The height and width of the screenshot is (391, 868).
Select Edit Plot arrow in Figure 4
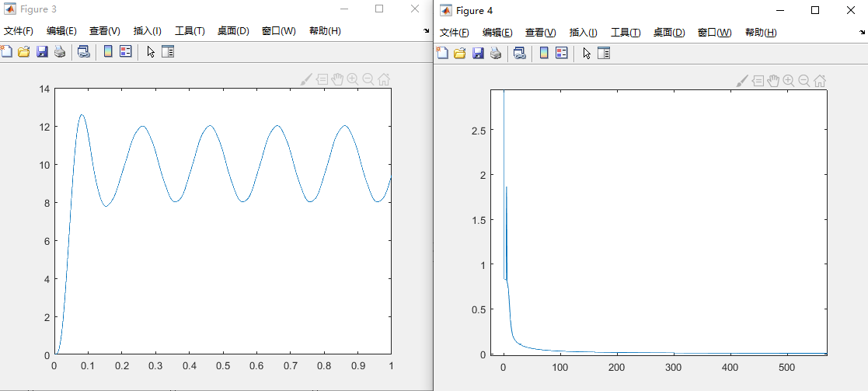(x=587, y=53)
